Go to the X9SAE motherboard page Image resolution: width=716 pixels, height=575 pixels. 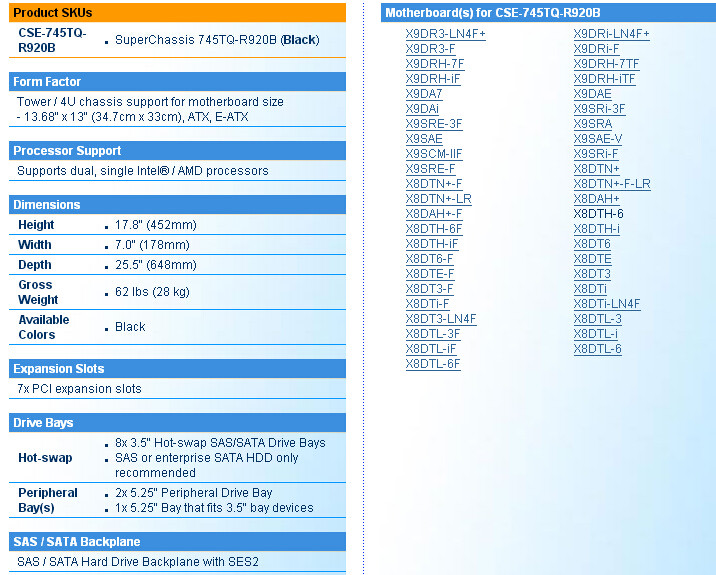click(x=424, y=139)
